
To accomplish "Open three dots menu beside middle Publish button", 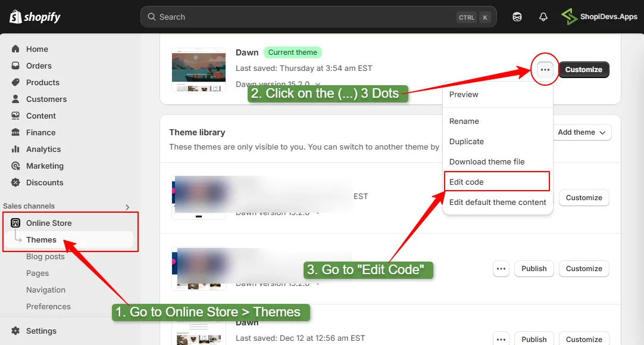I will (501, 269).
